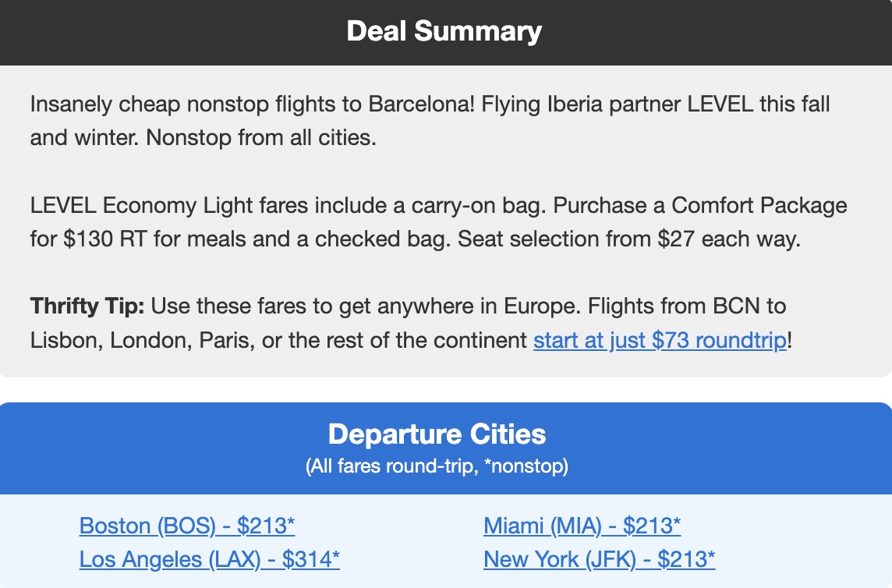Open the New York (JFK) $213 fare link

tap(598, 559)
